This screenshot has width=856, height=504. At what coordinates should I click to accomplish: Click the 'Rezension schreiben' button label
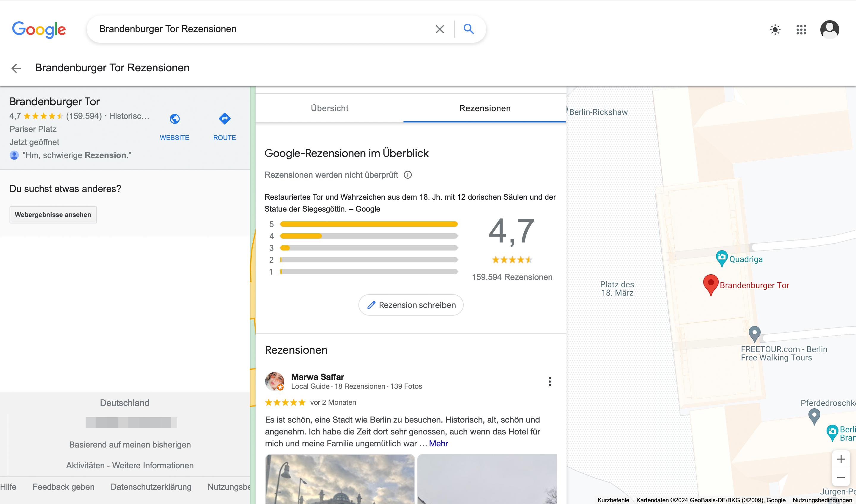point(417,305)
